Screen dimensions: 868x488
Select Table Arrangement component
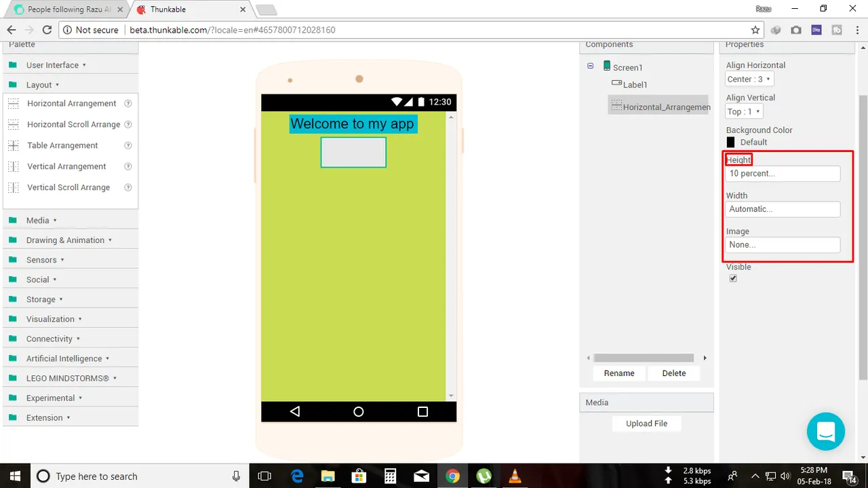click(x=62, y=146)
